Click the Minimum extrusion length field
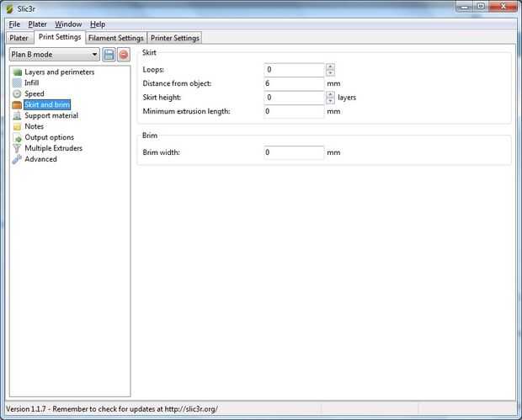522x420 pixels. [x=294, y=111]
